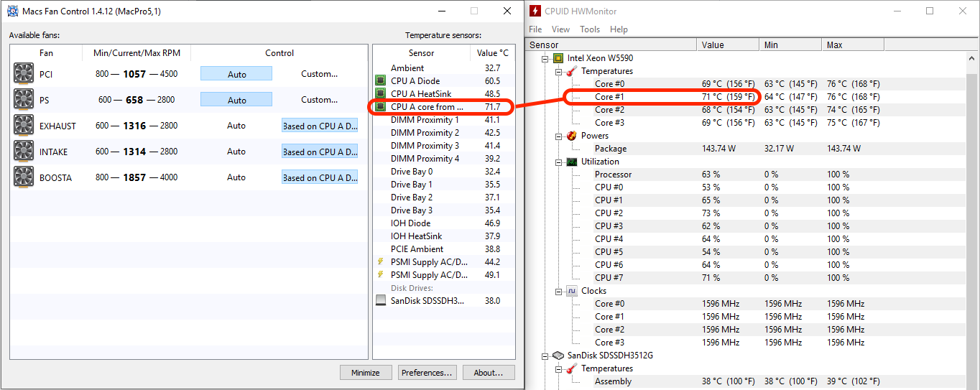Open the Tools menu in HWMonitor

pos(590,29)
